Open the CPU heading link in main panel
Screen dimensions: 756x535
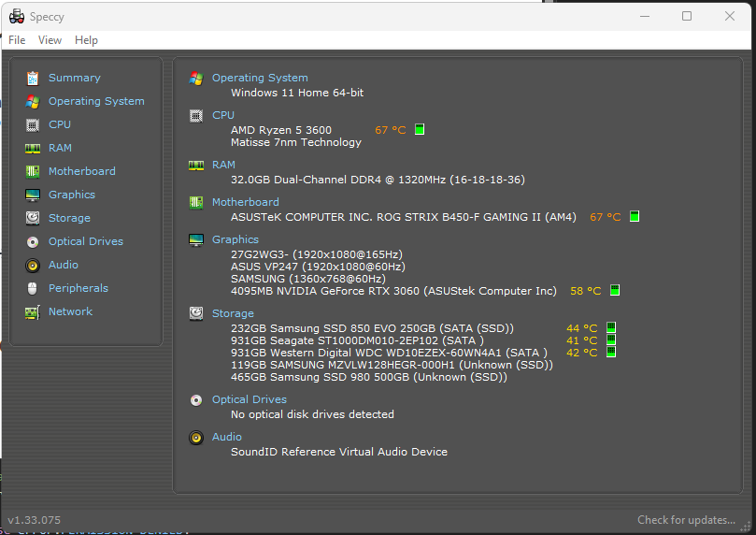pos(223,115)
